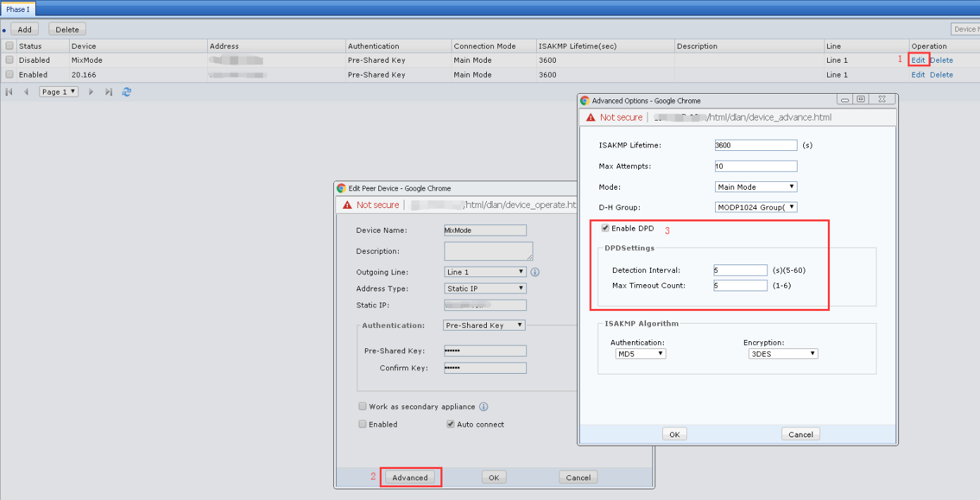
Task: Click the next page arrow
Action: pyautogui.click(x=91, y=92)
